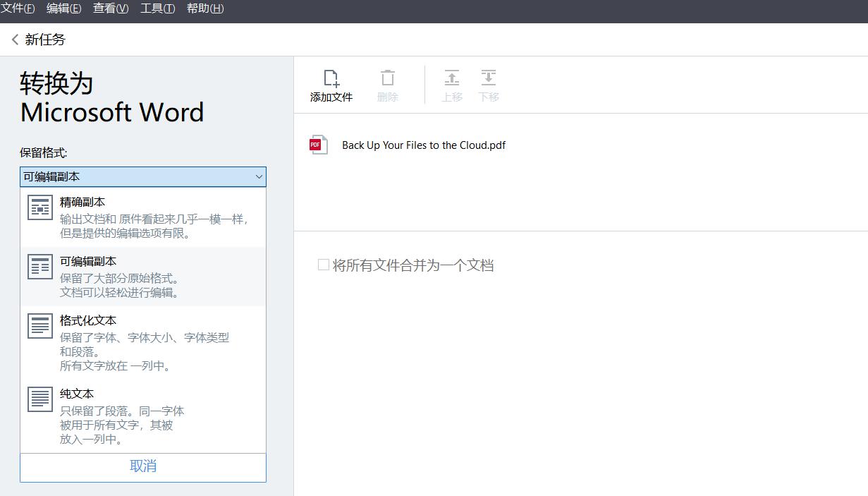Click the 精确副本 layout icon

point(40,208)
